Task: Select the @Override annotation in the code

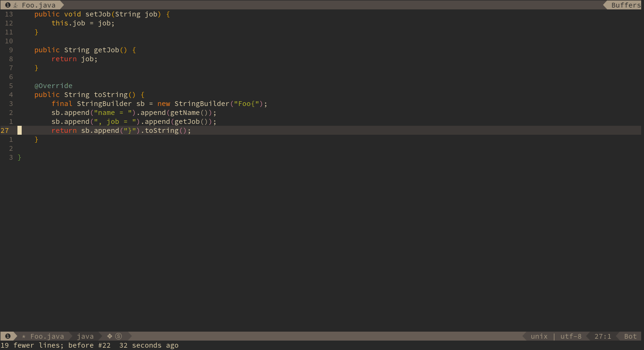Action: tap(53, 85)
